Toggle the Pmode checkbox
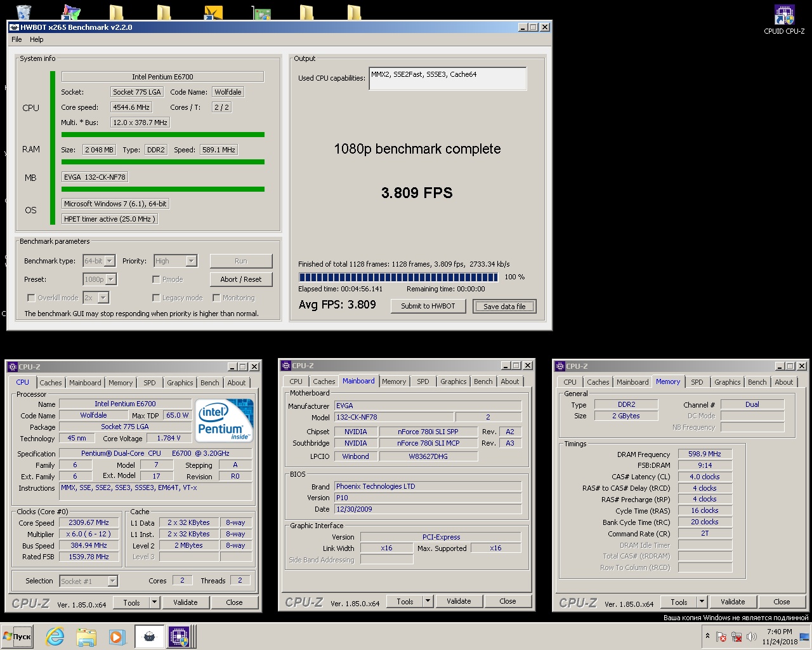812x650 pixels. 156,279
